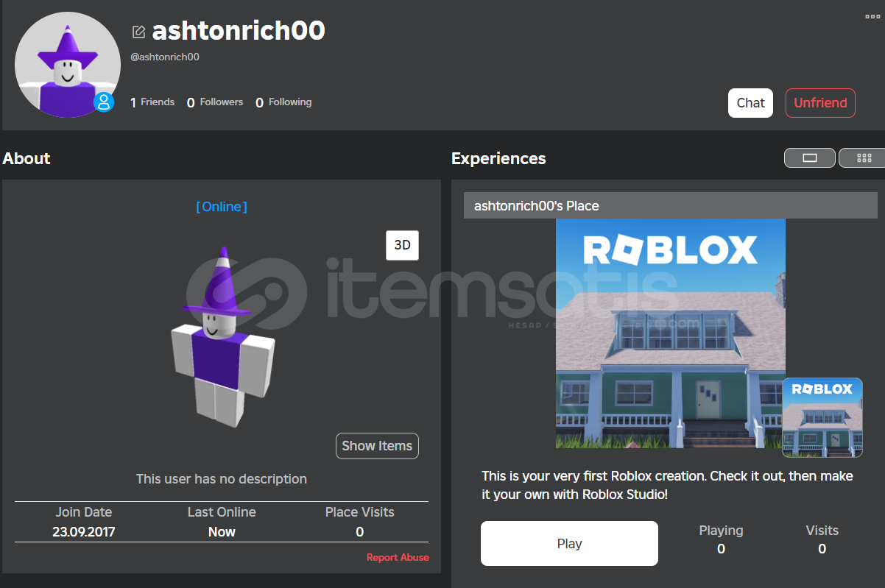Viewport: 885px width, 588px height.
Task: Click 'This user has no description' text
Action: pyautogui.click(x=222, y=479)
